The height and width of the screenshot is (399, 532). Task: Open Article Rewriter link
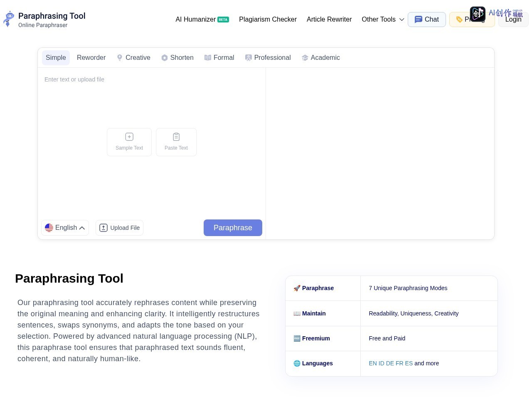tap(329, 19)
